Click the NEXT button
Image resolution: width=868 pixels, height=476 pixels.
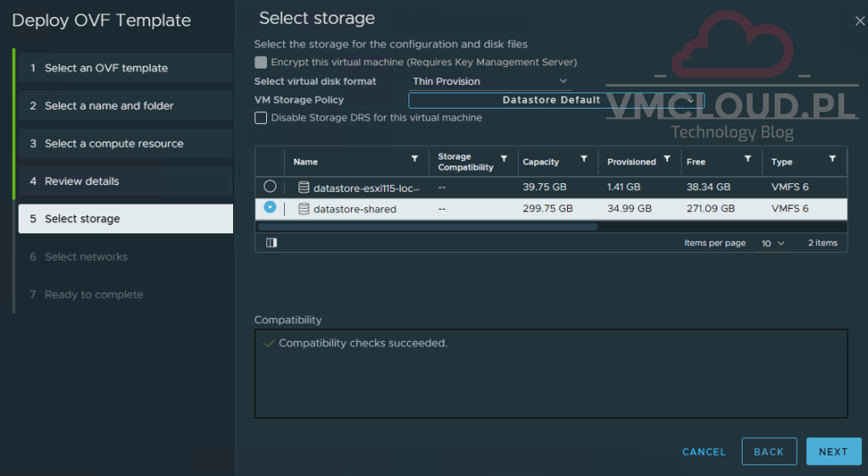coord(833,451)
